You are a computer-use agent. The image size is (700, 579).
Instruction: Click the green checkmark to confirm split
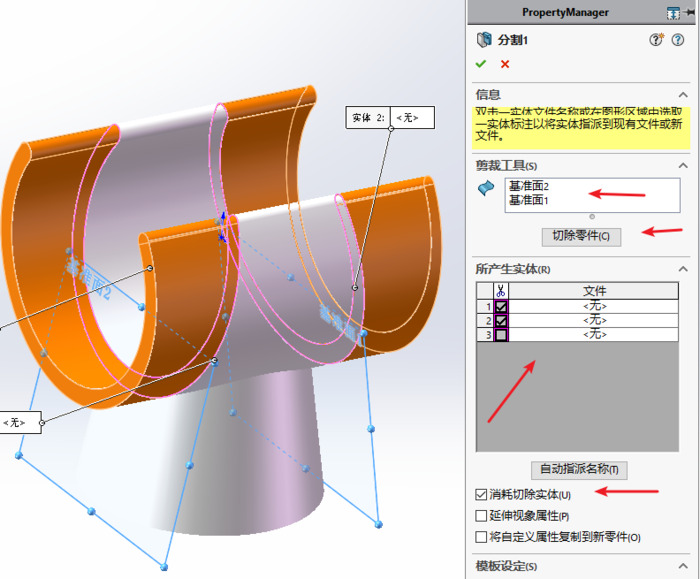482,64
